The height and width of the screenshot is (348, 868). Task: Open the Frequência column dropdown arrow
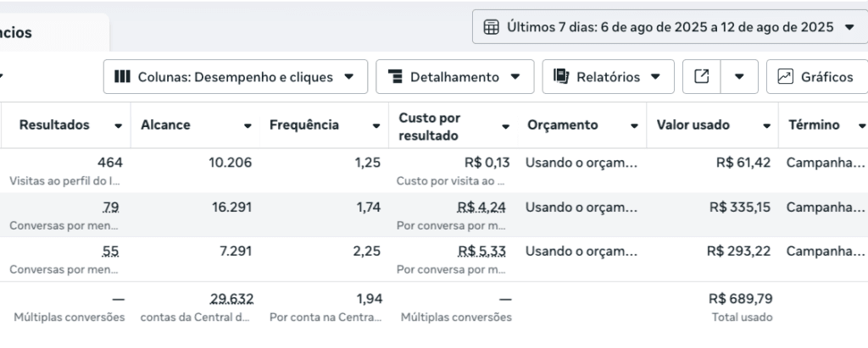(x=376, y=125)
